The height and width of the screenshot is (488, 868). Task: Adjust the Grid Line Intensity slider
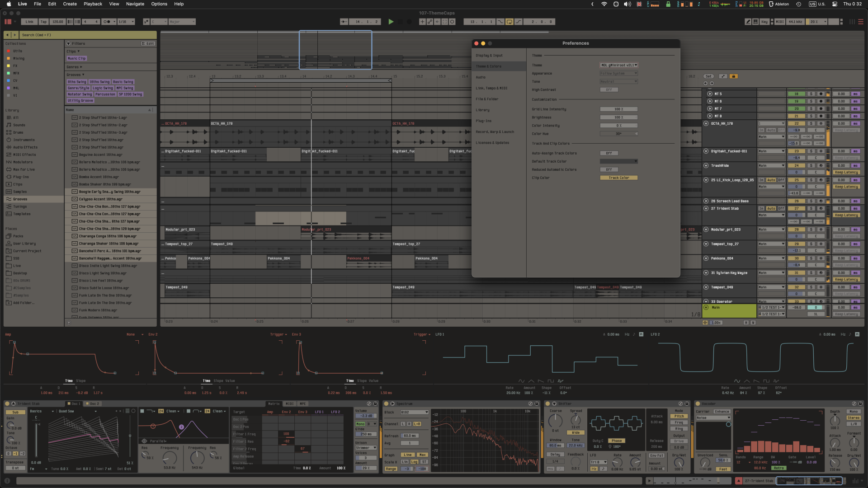point(618,109)
